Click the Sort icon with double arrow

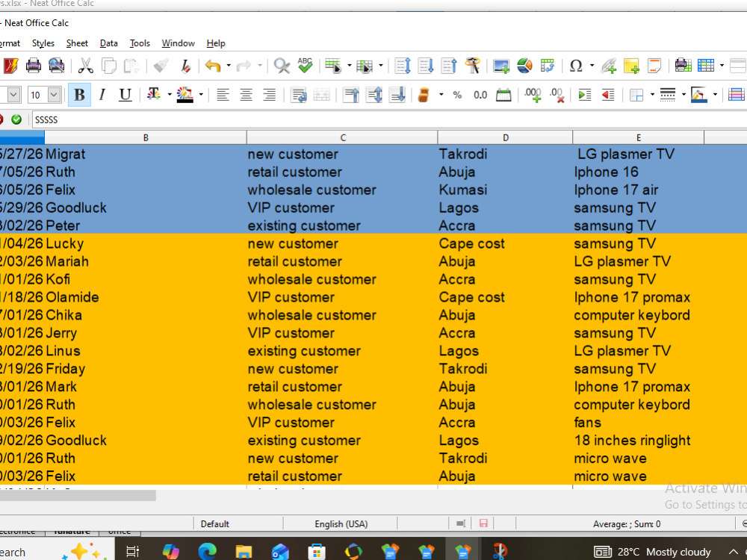click(x=403, y=66)
